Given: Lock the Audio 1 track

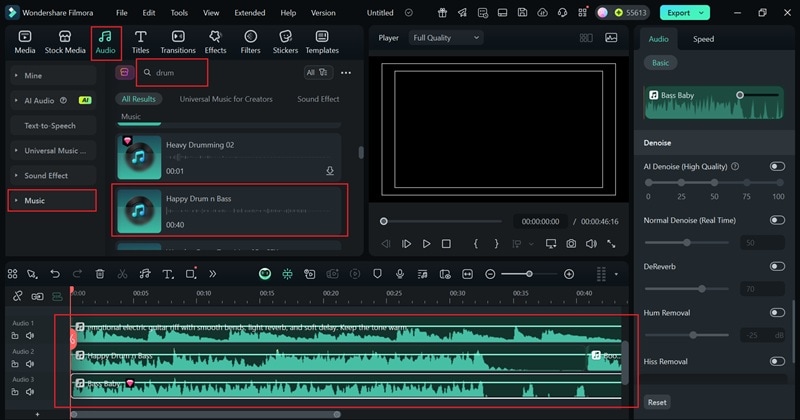Looking at the screenshot, I should coord(15,335).
